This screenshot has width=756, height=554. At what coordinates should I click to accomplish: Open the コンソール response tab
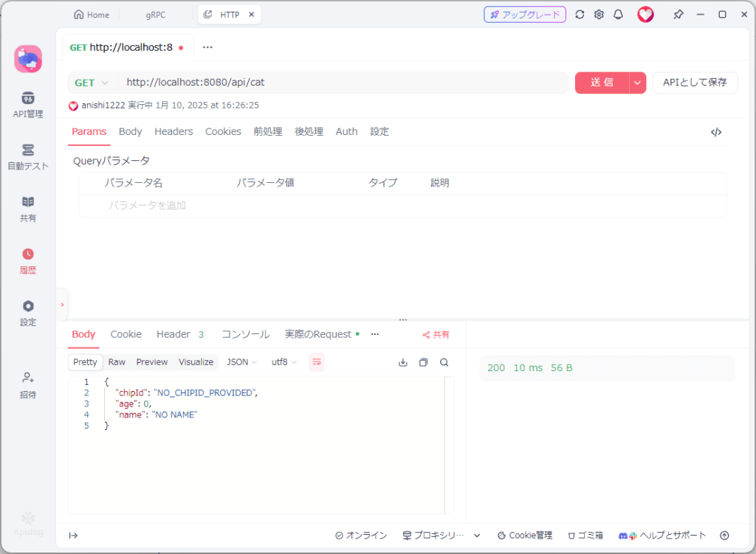[245, 334]
